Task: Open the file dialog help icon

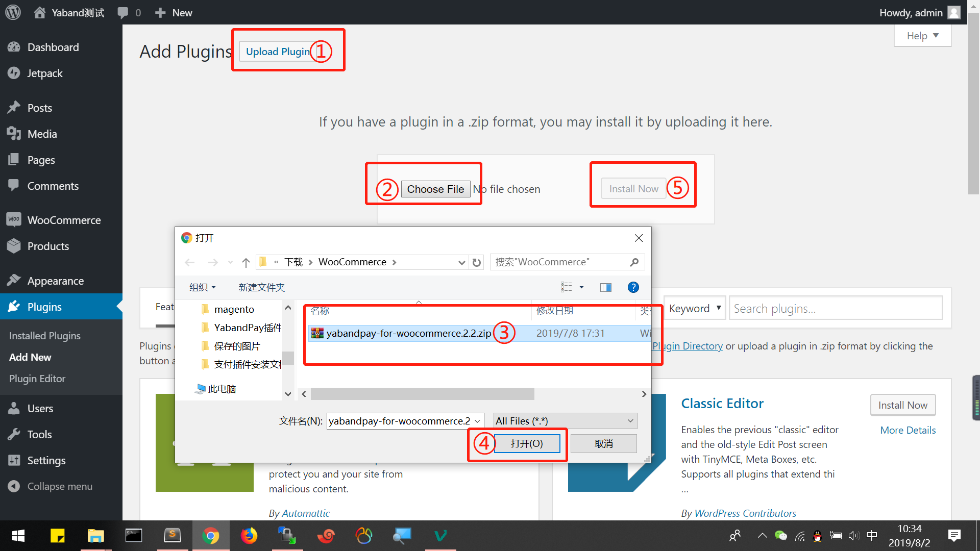Action: (x=633, y=287)
